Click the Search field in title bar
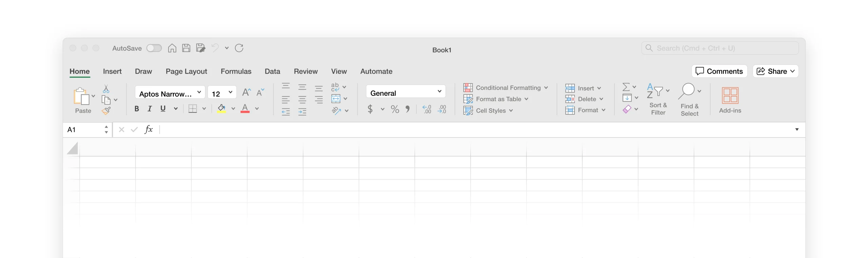This screenshot has height=258, width=868. (x=719, y=48)
